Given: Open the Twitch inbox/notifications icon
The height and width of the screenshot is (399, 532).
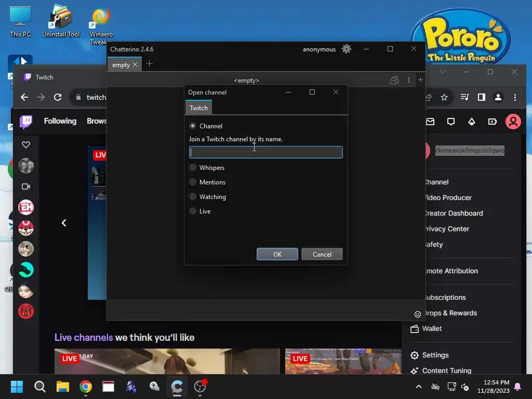Looking at the screenshot, I should (x=430, y=122).
